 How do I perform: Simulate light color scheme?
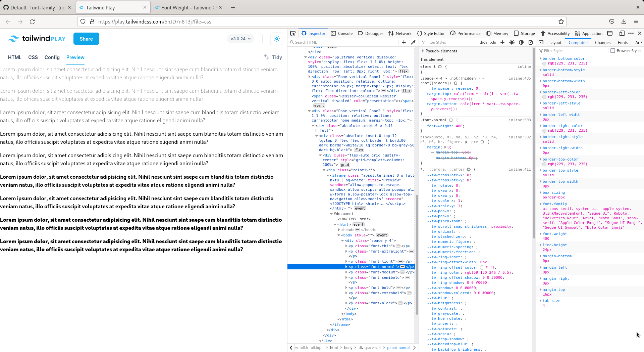pos(512,42)
